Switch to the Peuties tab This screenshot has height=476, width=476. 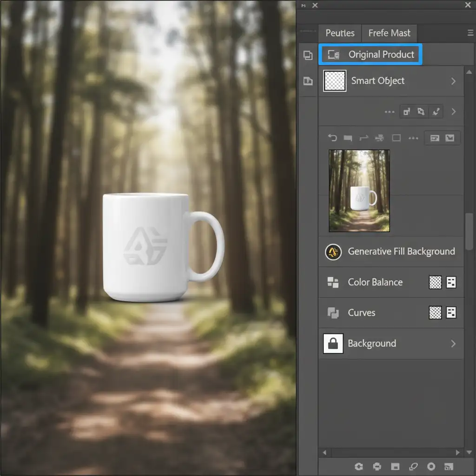click(x=340, y=33)
